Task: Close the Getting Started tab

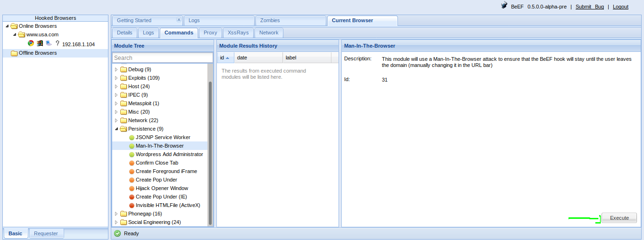Action: click(179, 20)
